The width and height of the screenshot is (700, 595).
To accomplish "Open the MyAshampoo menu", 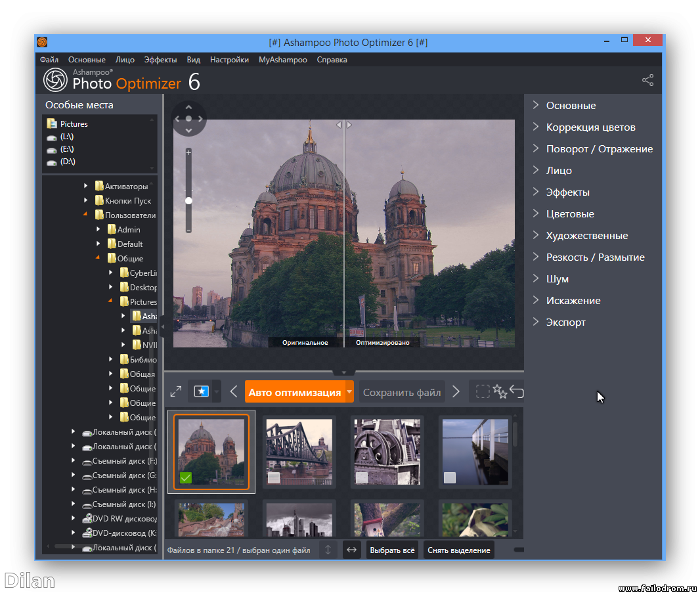I will pos(283,59).
